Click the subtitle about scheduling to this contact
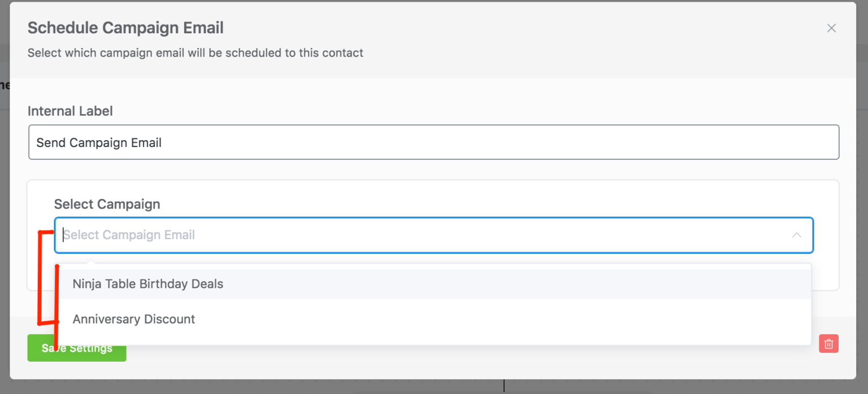 (x=196, y=53)
